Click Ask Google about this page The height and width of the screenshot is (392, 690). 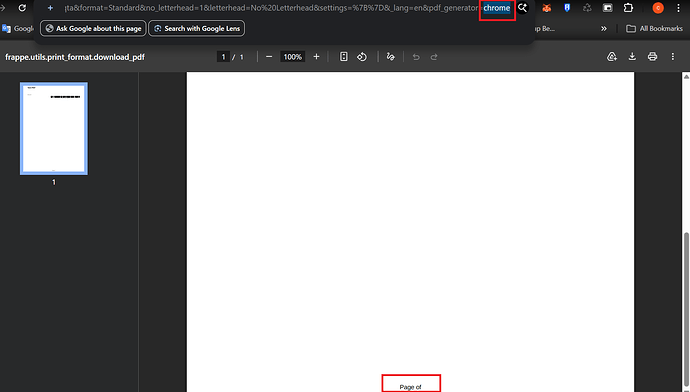[x=93, y=29]
